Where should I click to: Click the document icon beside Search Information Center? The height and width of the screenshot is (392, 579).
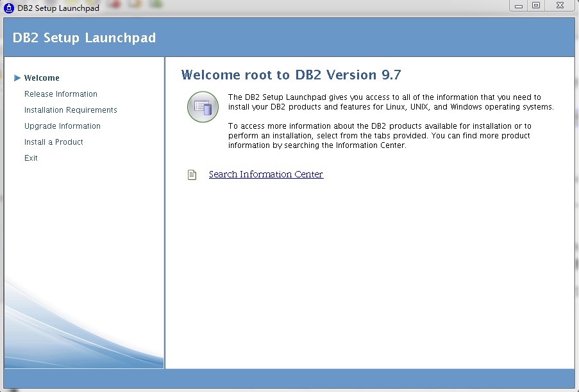click(x=192, y=174)
